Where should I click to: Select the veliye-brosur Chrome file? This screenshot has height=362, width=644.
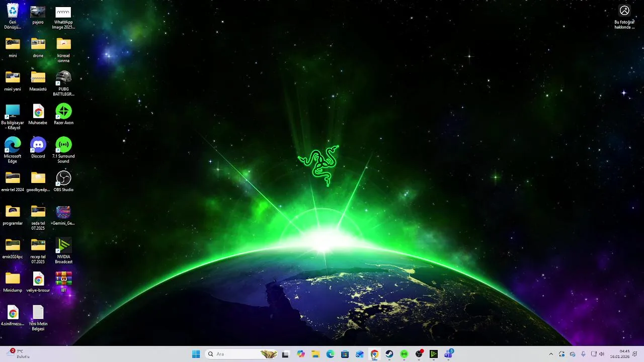[38, 283]
